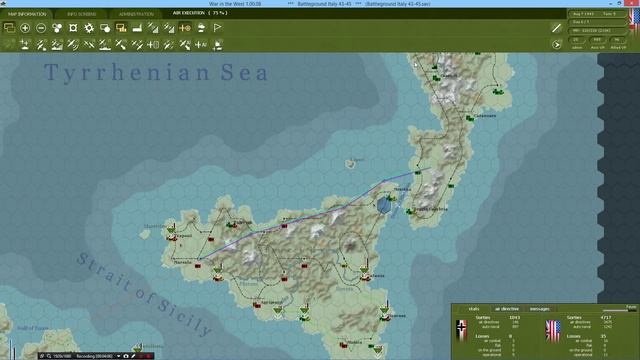Open the ADMINISTRATION tab
This screenshot has width=640, height=360.
point(136,14)
